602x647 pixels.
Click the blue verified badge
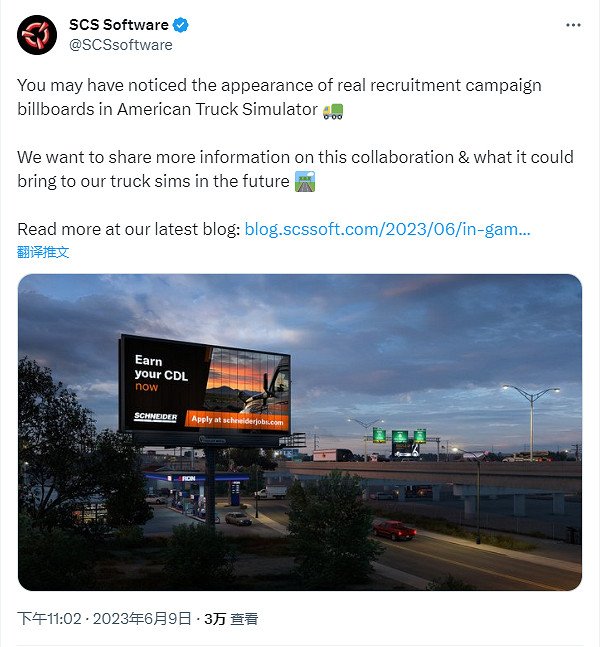point(181,25)
